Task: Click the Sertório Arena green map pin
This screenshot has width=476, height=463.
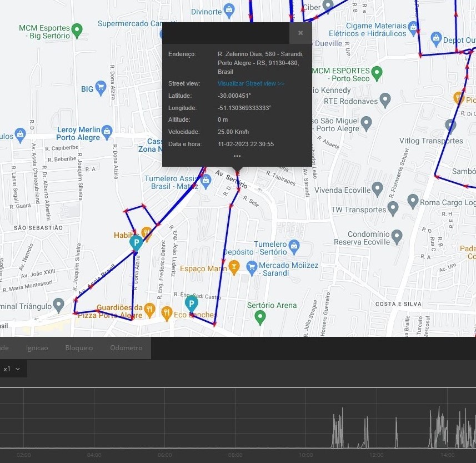Action: (x=259, y=317)
